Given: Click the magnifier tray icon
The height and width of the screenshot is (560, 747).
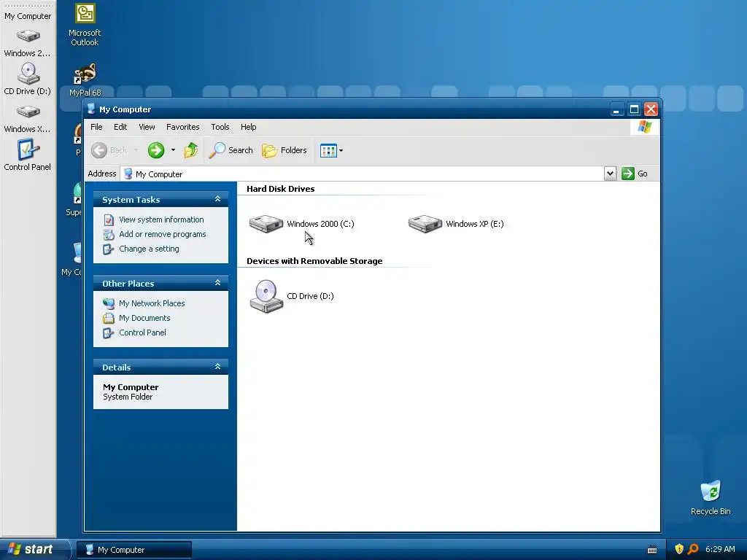Looking at the screenshot, I should tap(693, 549).
